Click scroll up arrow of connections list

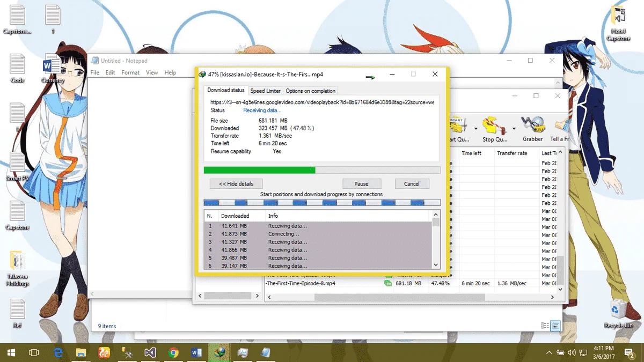pos(436,215)
